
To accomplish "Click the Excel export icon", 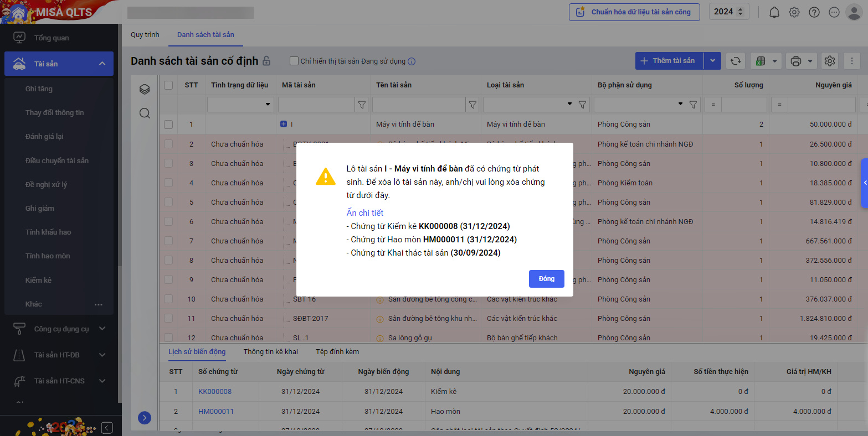I will tap(761, 61).
